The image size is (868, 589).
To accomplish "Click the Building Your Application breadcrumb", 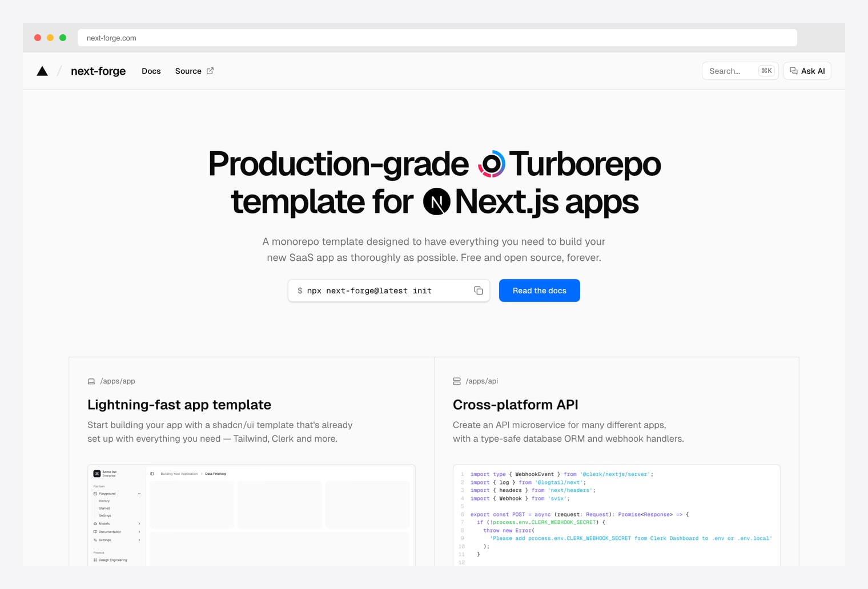I will [x=179, y=474].
